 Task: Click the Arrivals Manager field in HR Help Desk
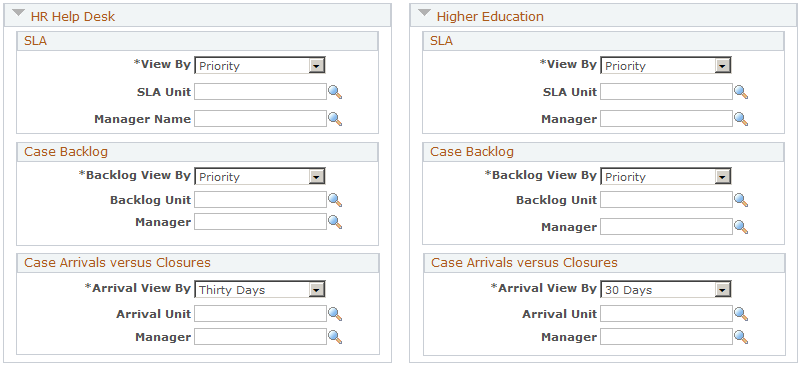point(260,337)
